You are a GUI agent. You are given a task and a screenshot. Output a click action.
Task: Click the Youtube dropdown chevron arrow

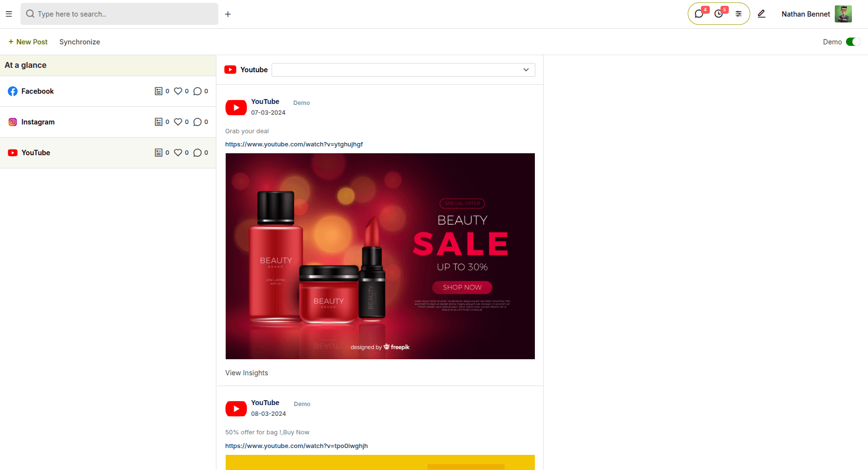(526, 70)
